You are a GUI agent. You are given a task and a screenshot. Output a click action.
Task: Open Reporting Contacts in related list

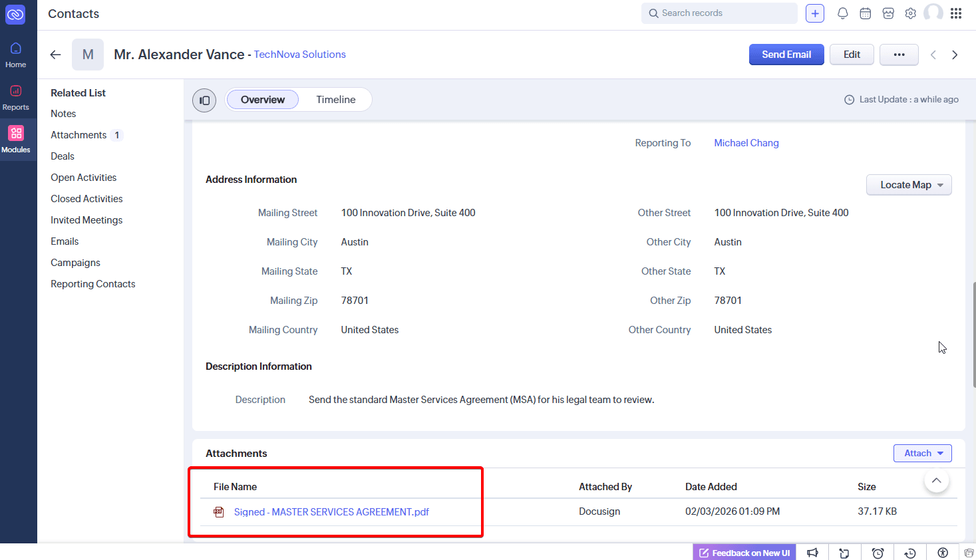tap(93, 284)
